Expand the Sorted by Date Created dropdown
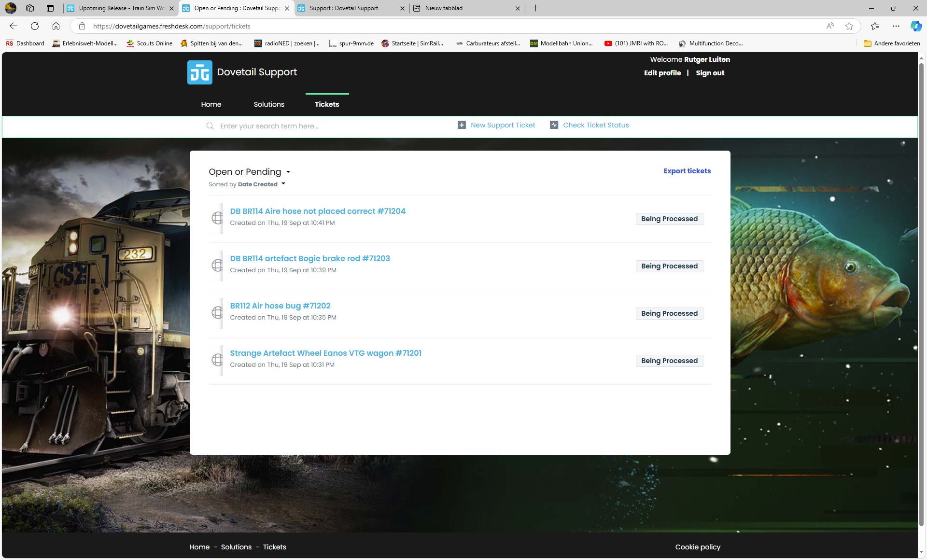Screen dimensions: 927x560 283,184
